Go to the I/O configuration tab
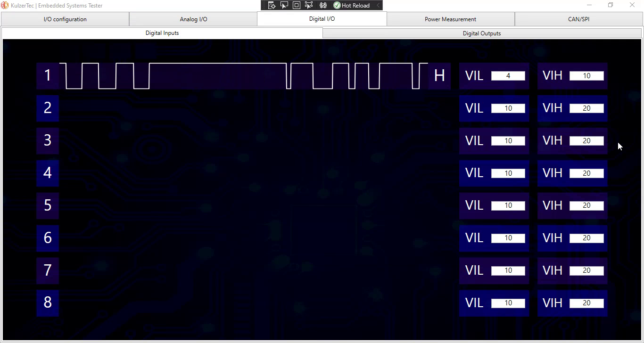 (65, 19)
